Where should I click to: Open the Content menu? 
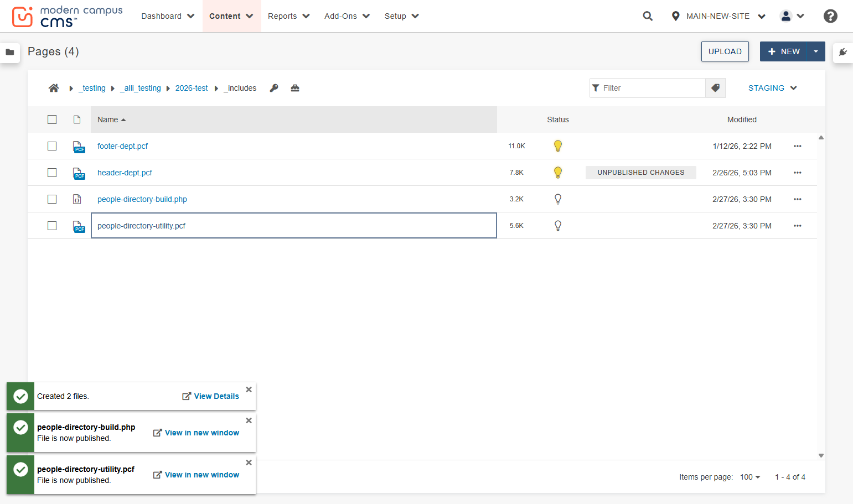click(x=231, y=16)
